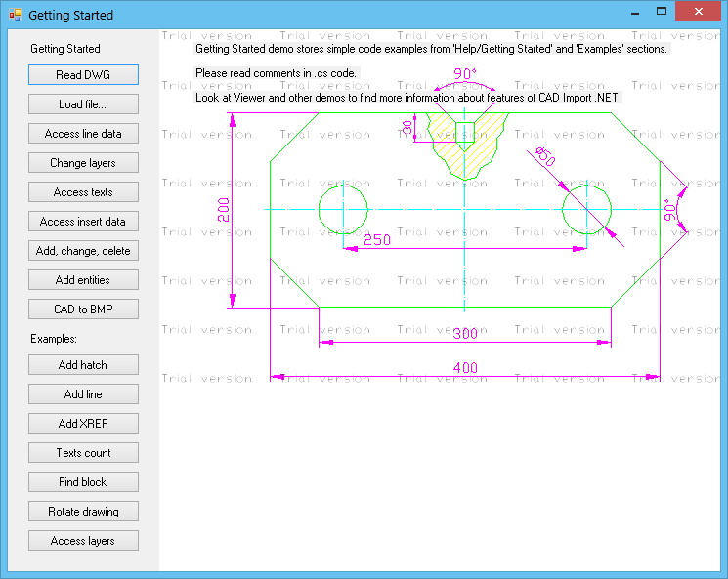Select Access line data button

pos(83,134)
